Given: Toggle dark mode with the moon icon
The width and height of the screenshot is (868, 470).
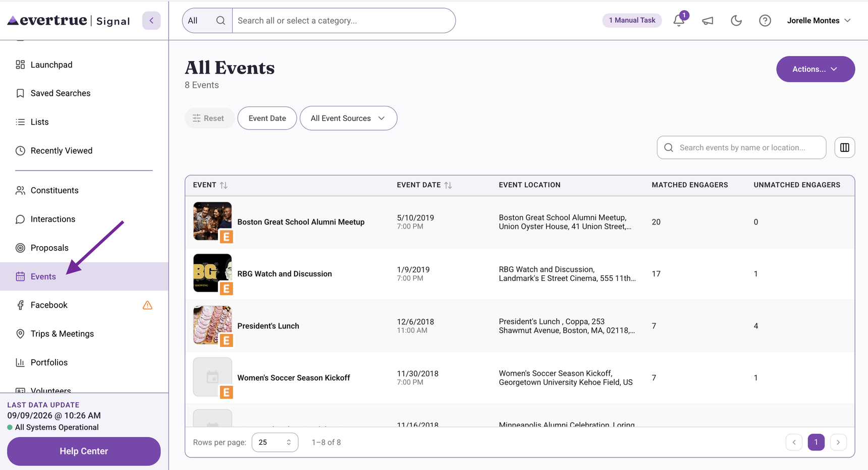Looking at the screenshot, I should point(736,21).
